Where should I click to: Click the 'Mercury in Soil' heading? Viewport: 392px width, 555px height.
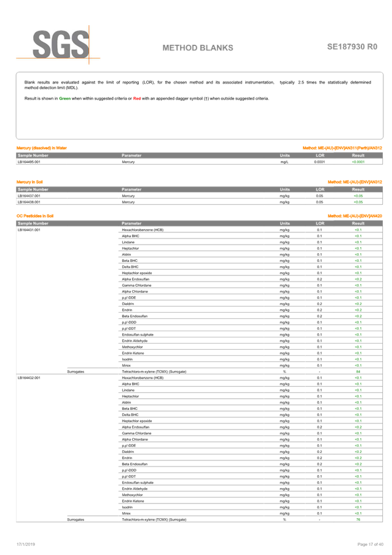29,182
